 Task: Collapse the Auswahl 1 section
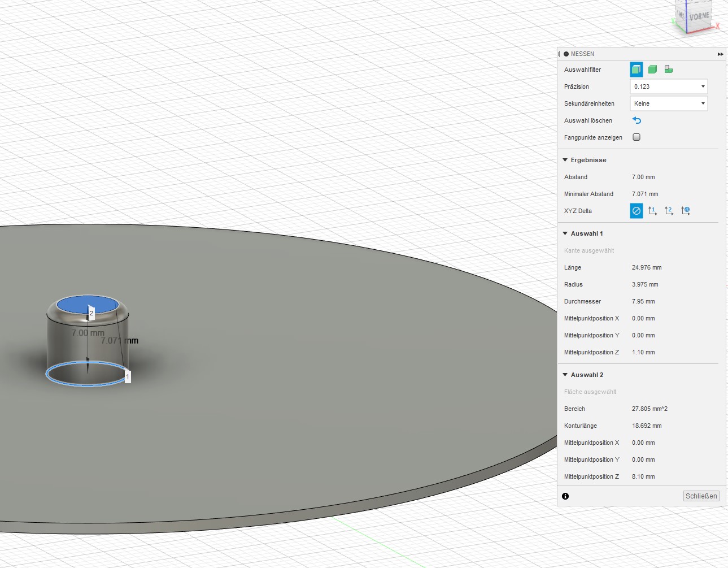point(564,233)
